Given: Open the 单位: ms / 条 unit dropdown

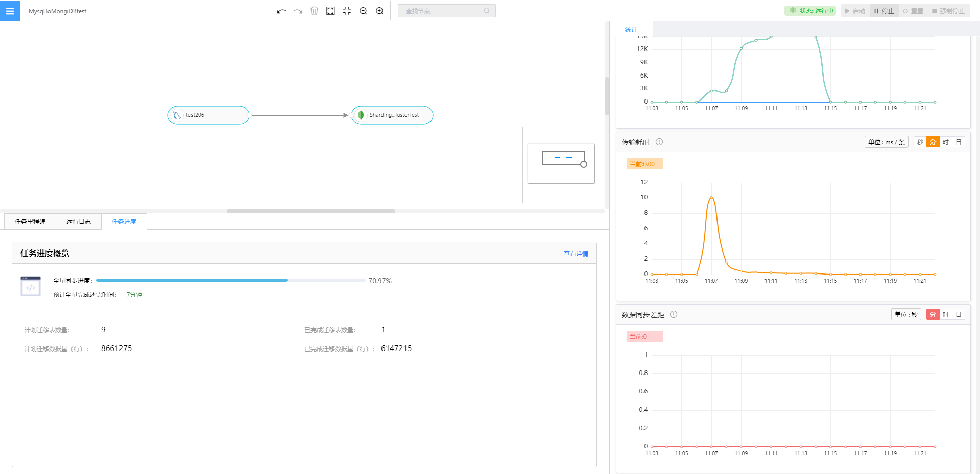Looking at the screenshot, I should point(887,142).
